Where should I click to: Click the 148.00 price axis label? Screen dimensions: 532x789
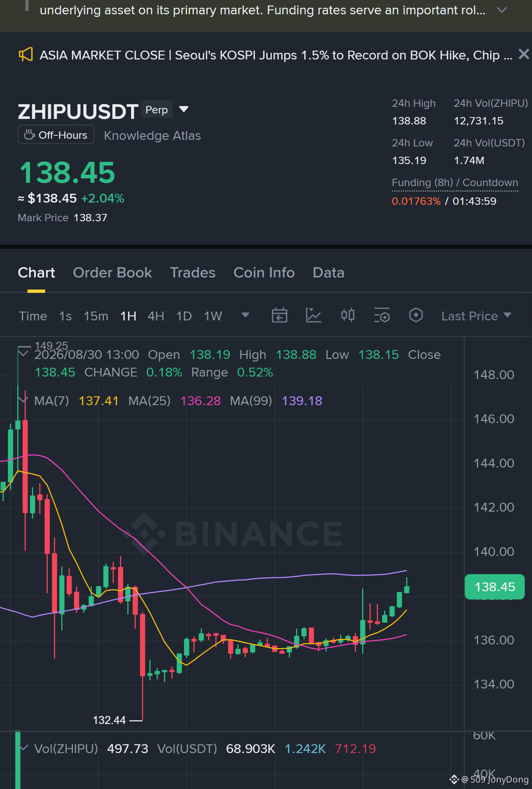click(494, 375)
